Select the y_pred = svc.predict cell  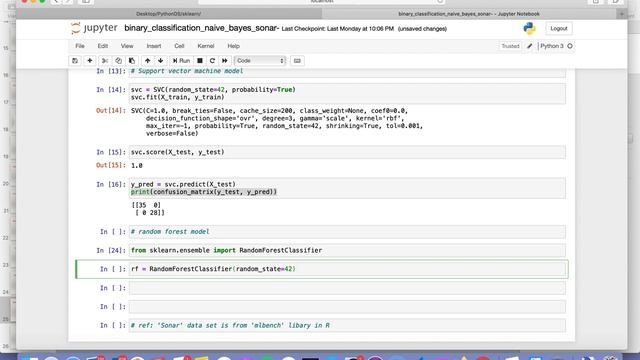[x=347, y=188]
